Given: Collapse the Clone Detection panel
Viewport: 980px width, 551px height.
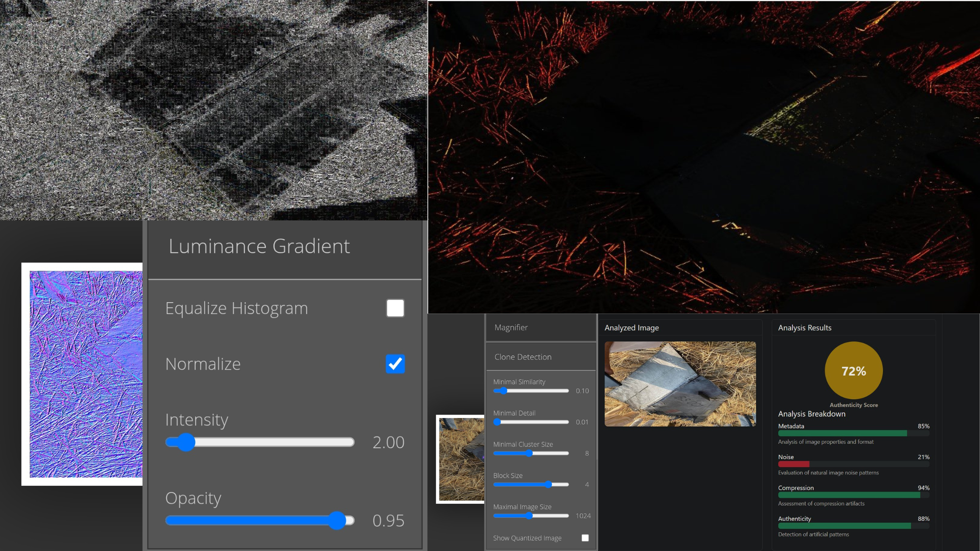Looking at the screenshot, I should [523, 357].
